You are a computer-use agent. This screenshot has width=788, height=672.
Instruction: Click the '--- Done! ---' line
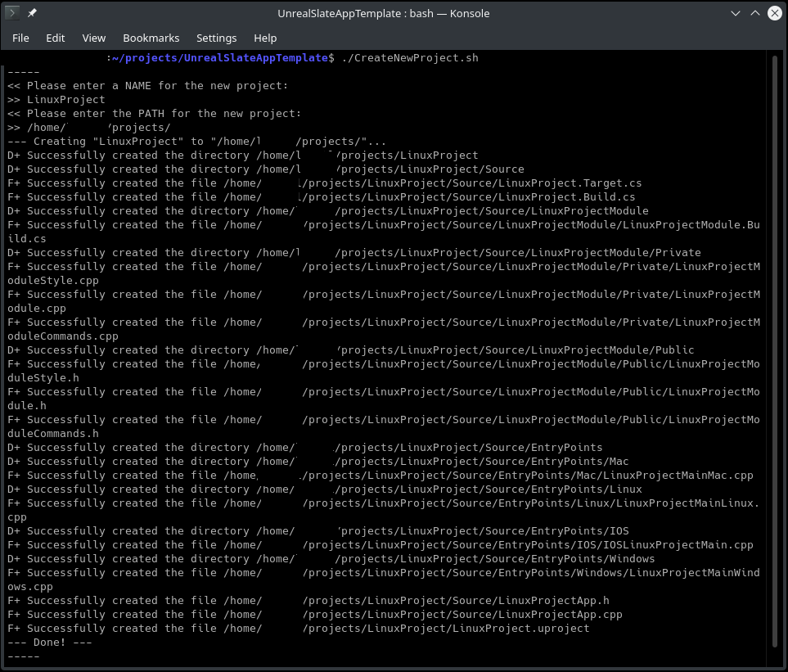(50, 643)
